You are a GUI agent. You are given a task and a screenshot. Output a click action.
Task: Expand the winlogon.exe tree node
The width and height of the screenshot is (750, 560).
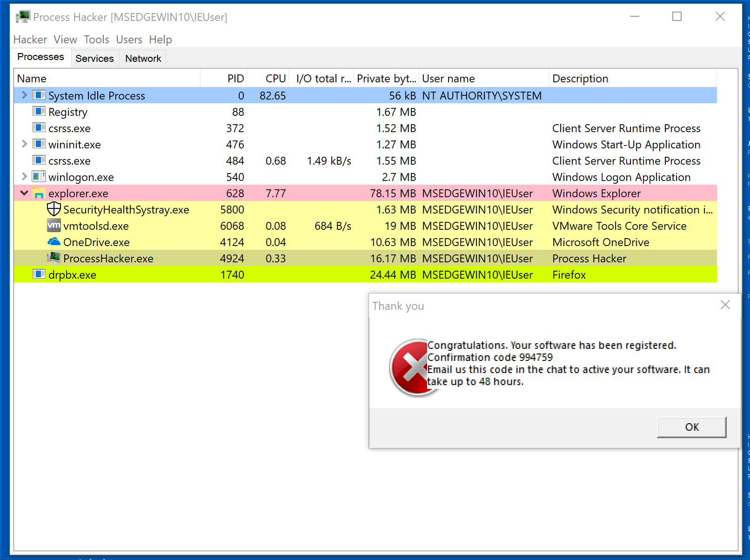(x=24, y=177)
